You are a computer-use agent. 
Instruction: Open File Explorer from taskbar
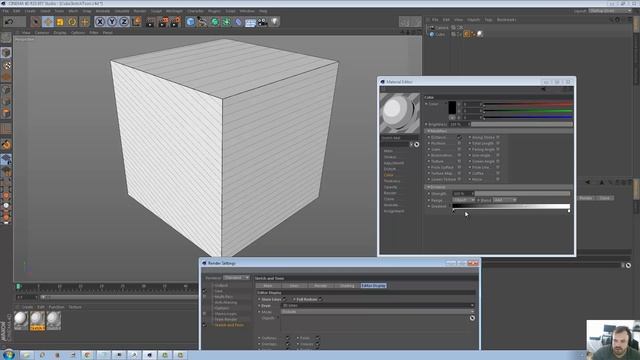27,355
